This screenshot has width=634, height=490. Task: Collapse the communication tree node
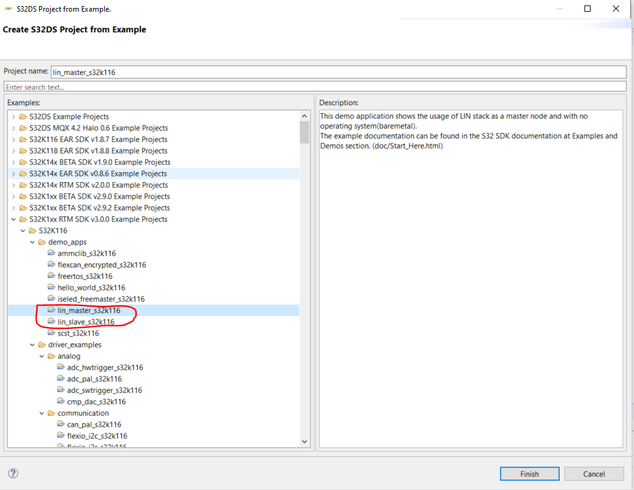click(42, 413)
